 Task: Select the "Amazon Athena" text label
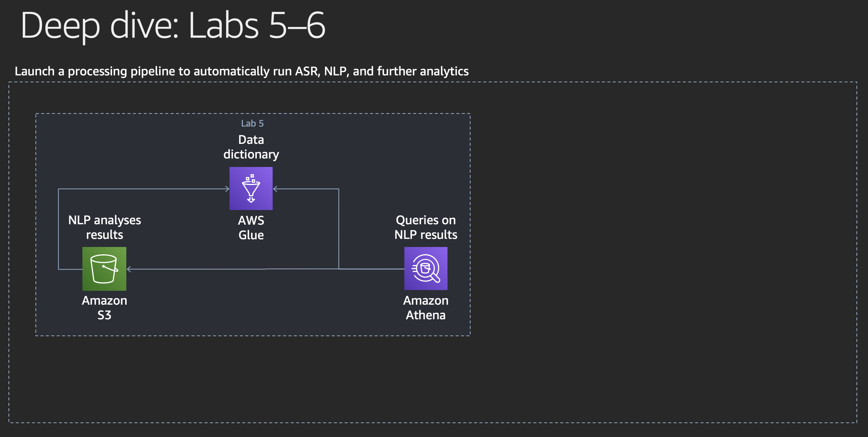(426, 308)
